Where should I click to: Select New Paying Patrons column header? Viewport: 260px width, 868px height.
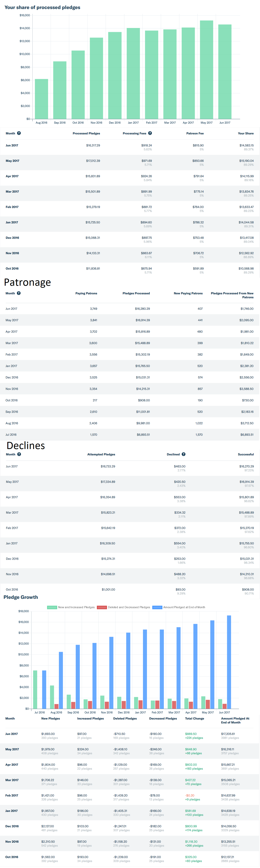pyautogui.click(x=188, y=293)
